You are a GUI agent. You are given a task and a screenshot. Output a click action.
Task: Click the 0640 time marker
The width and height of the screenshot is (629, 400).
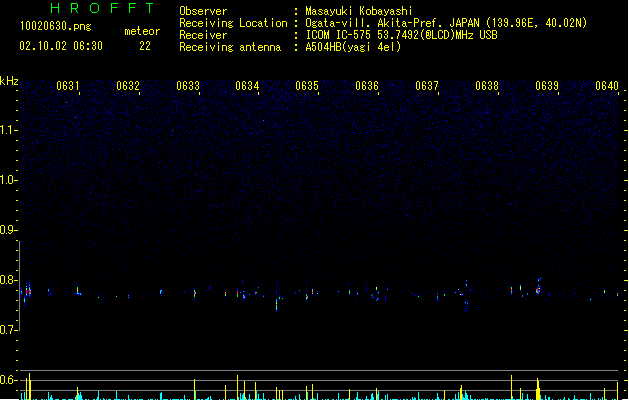(x=607, y=86)
